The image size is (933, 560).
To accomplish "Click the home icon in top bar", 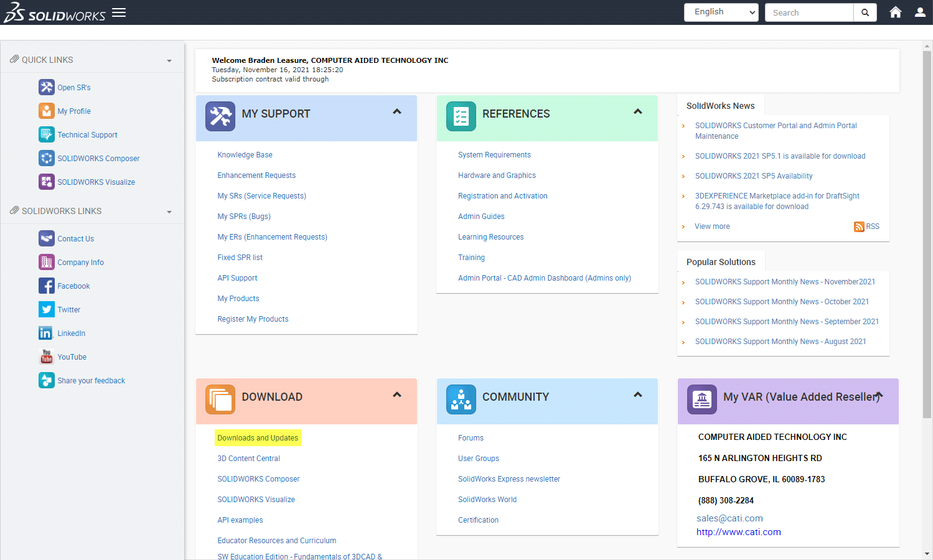I will point(895,12).
